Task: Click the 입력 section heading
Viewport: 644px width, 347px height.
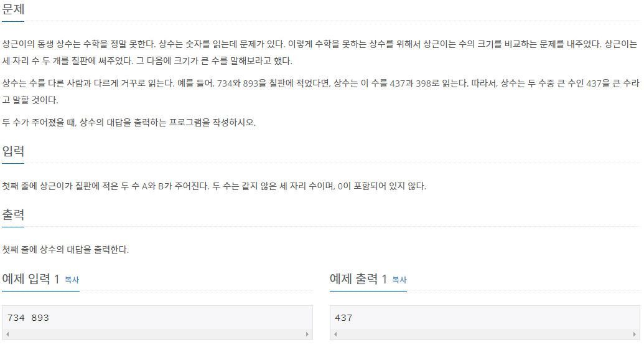Action: [13, 152]
